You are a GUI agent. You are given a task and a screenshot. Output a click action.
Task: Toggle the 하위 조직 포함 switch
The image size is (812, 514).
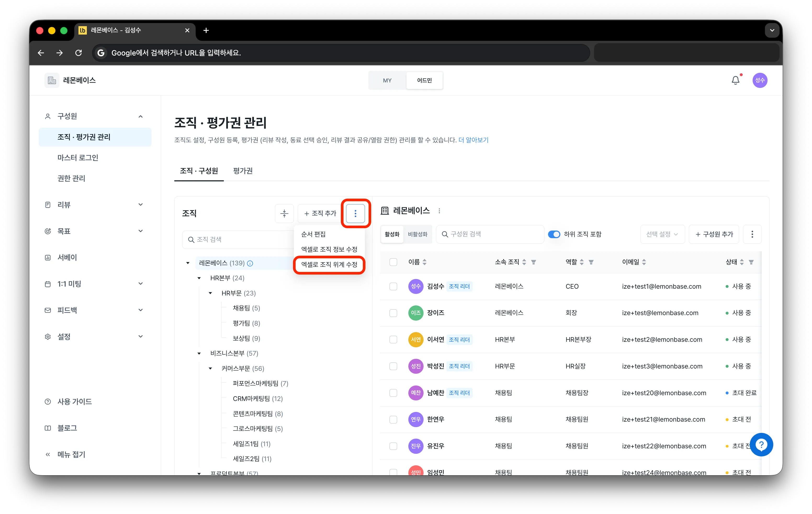pos(554,234)
